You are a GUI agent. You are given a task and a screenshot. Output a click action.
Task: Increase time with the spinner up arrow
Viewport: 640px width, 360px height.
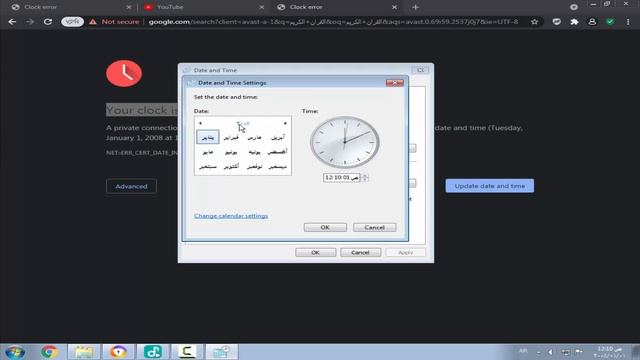365,176
